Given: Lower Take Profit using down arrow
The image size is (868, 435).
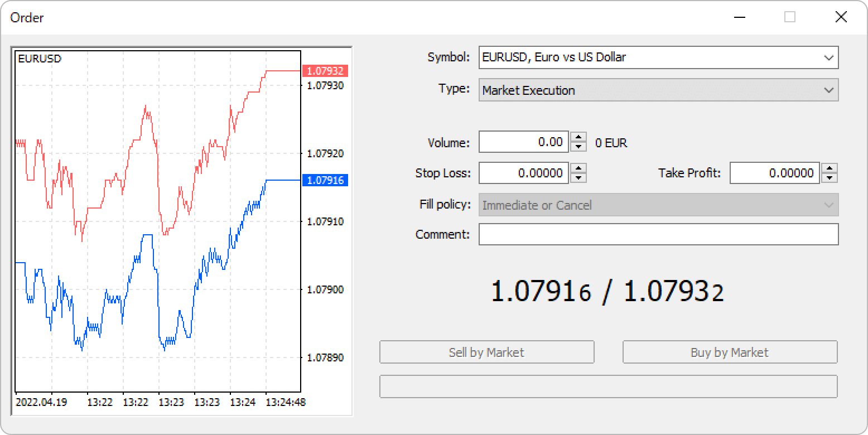Looking at the screenshot, I should click(x=830, y=178).
